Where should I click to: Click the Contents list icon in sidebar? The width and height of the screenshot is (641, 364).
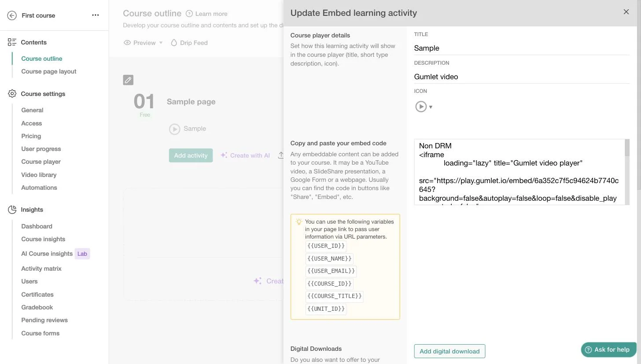tap(12, 42)
